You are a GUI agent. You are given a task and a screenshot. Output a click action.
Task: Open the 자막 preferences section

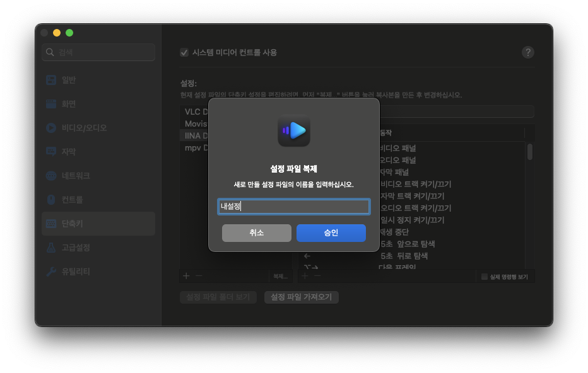(98, 152)
